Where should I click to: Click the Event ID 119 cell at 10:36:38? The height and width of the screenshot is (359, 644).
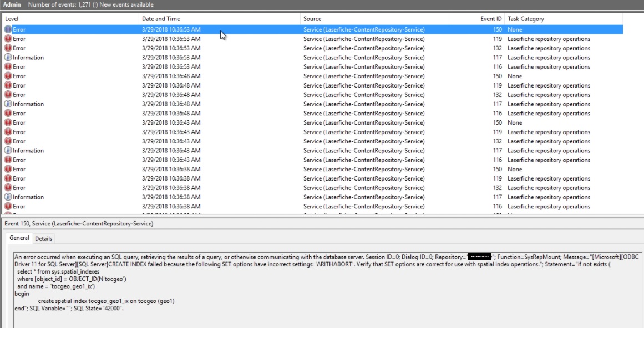point(498,178)
